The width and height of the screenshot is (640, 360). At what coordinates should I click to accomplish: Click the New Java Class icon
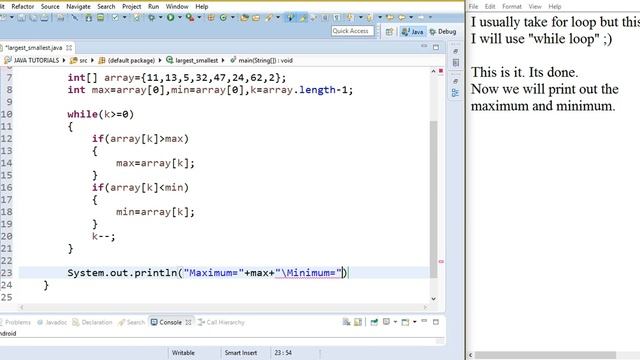pos(223,18)
